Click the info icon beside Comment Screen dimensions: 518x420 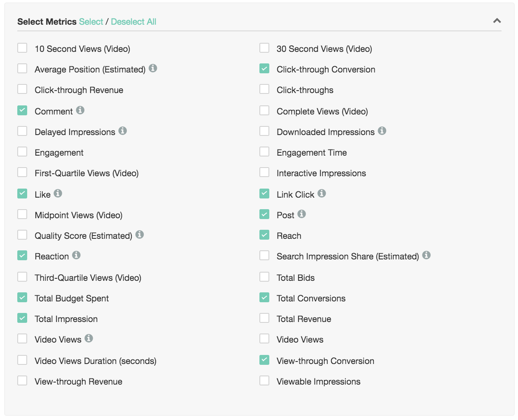pos(80,110)
